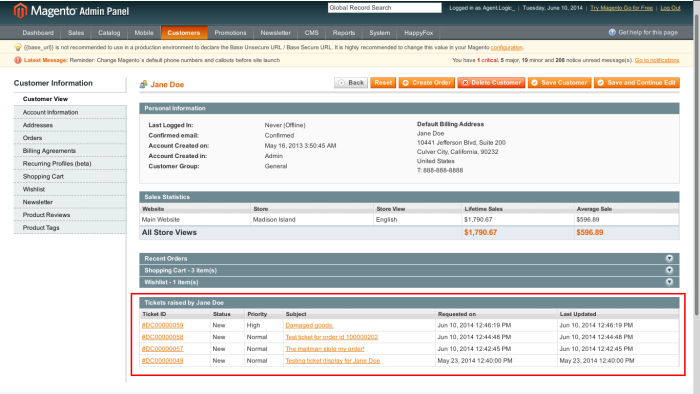Click the Jane Doe customer icon
The width and height of the screenshot is (700, 394).
tap(143, 84)
